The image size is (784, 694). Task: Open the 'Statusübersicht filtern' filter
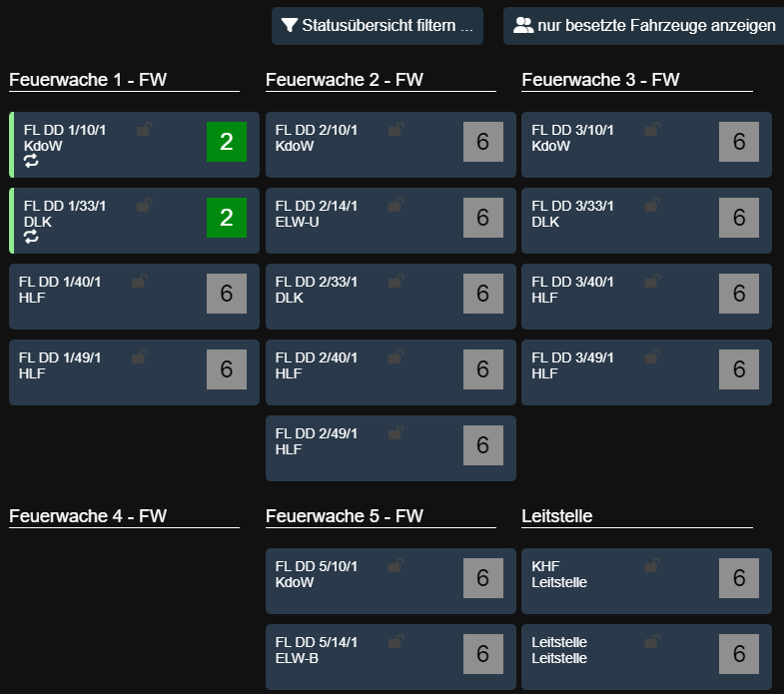(378, 26)
